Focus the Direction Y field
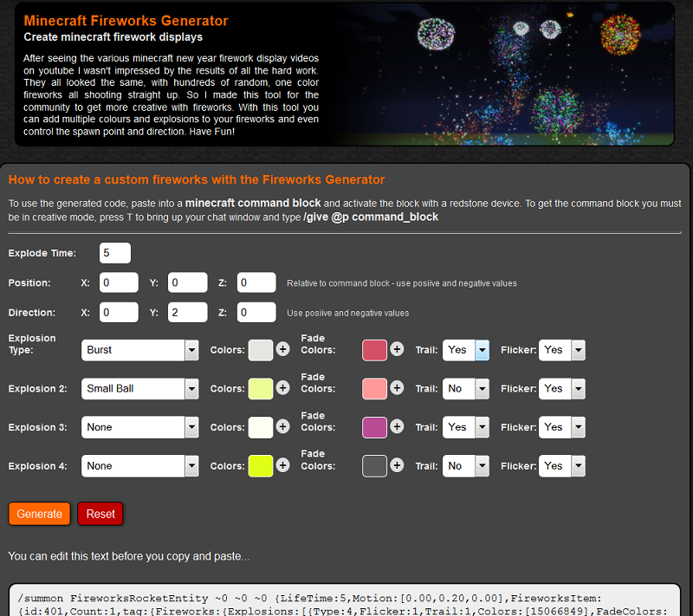Image resolution: width=693 pixels, height=616 pixels. [187, 312]
